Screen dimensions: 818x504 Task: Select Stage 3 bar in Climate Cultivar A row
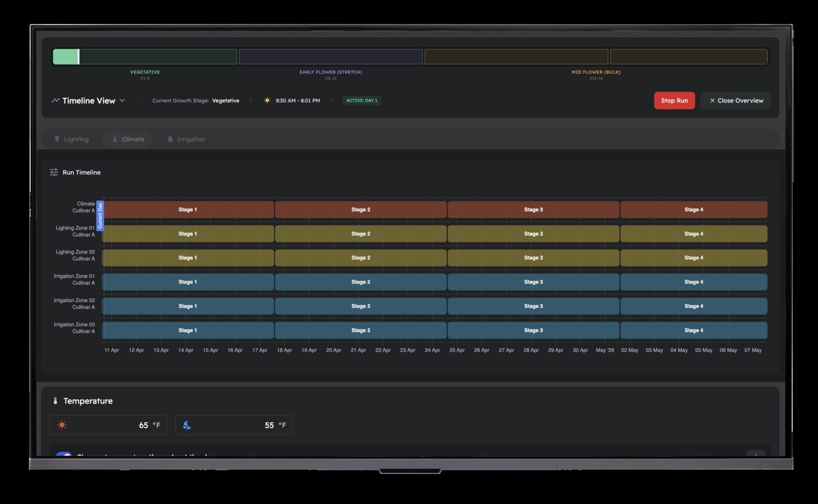[533, 210]
